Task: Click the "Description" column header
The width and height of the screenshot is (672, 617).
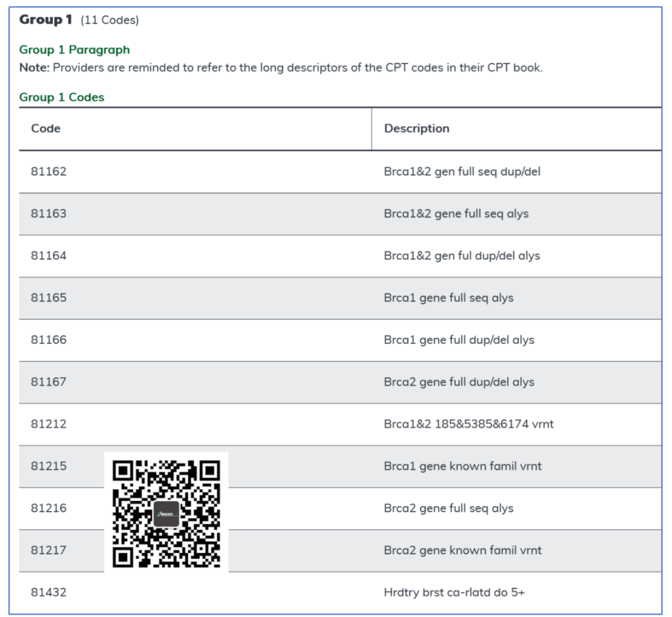Action: click(416, 129)
